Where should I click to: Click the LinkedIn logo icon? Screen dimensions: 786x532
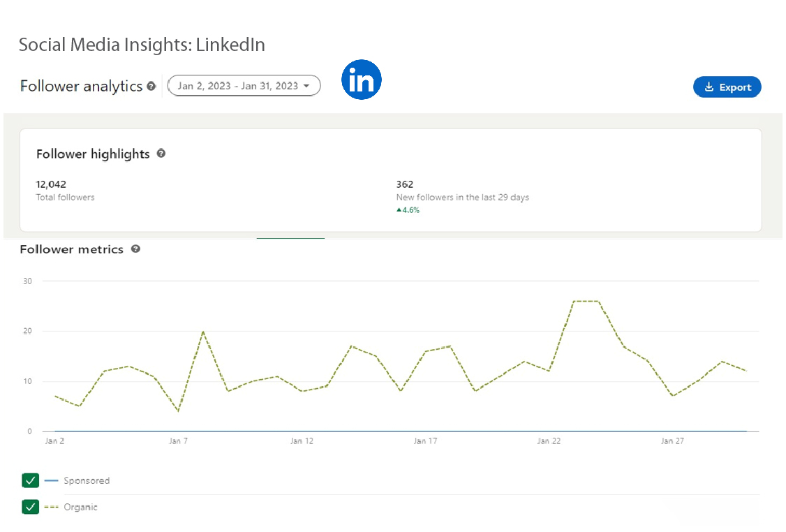click(362, 80)
